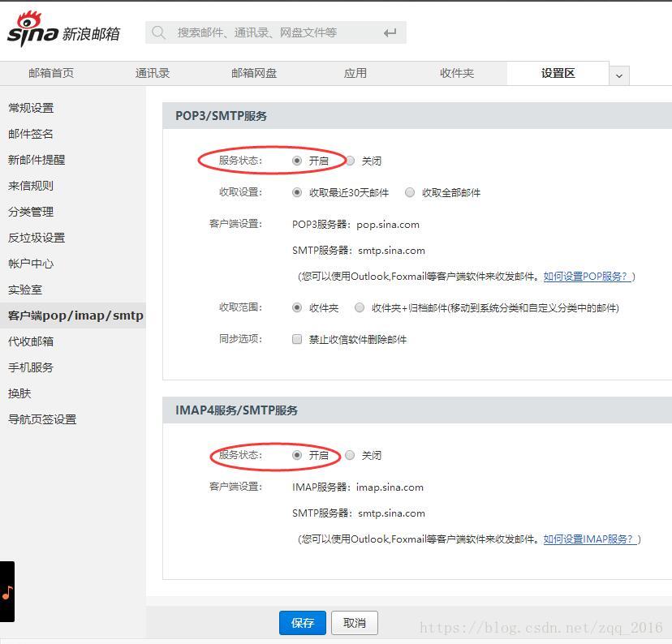The width and height of the screenshot is (672, 644).
Task: Click the 取消 button
Action: tap(355, 623)
